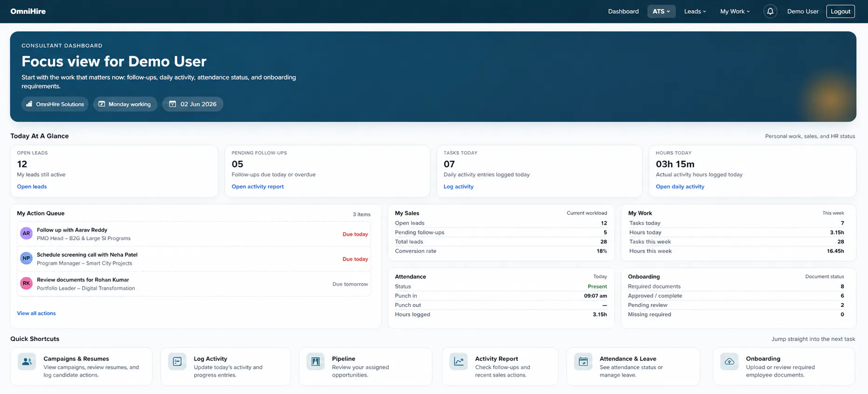Expand the Leads dropdown menu
This screenshot has width=868, height=394.
pyautogui.click(x=695, y=11)
